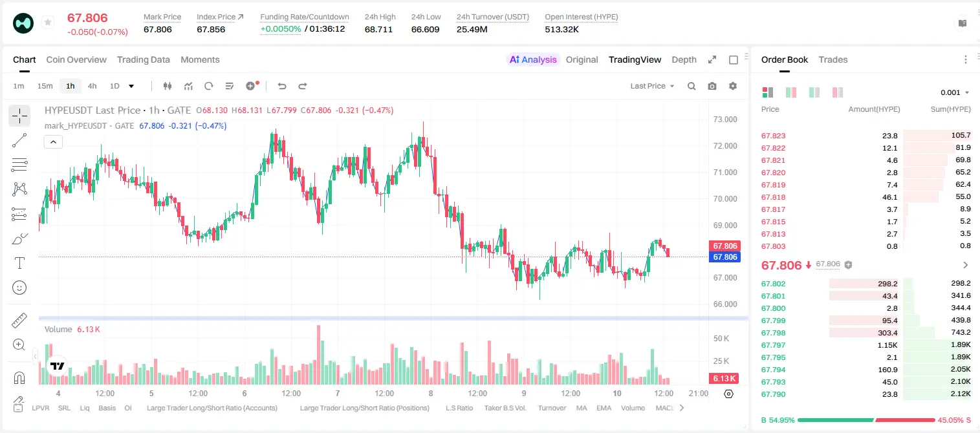The height and width of the screenshot is (433, 980).
Task: Open the 0.001 price precision dropdown
Action: [x=955, y=92]
